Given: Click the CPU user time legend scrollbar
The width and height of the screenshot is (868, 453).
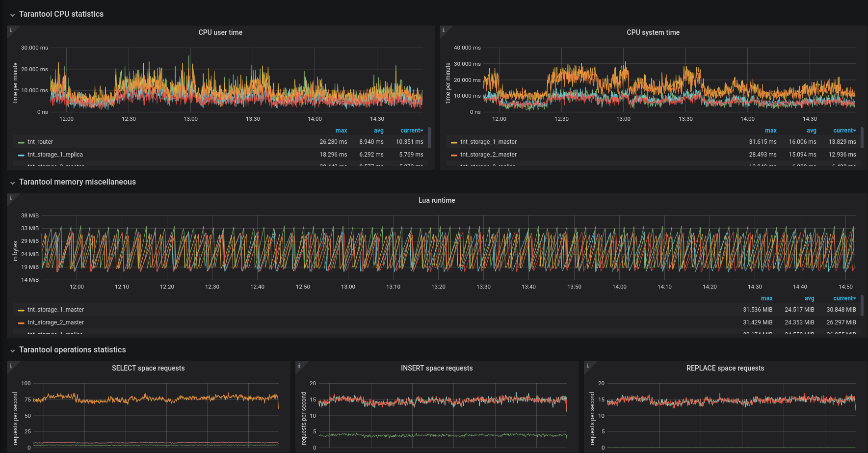Looking at the screenshot, I should [429, 137].
